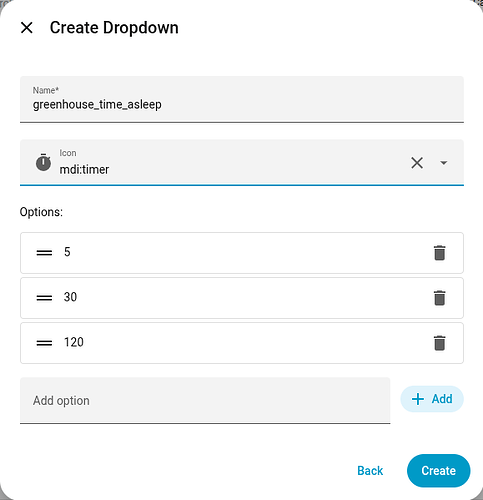
Task: Delete option 30 with trash icon
Action: point(439,298)
